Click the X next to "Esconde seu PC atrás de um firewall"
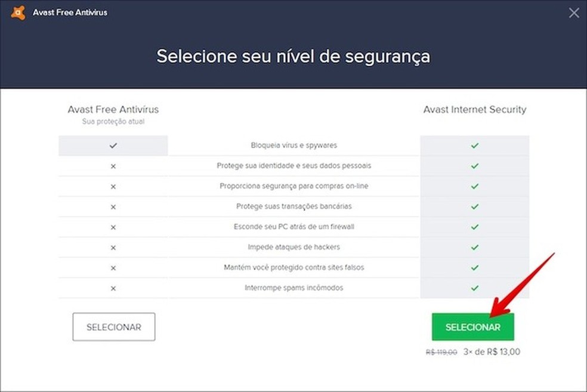The image size is (587, 392). [x=113, y=227]
